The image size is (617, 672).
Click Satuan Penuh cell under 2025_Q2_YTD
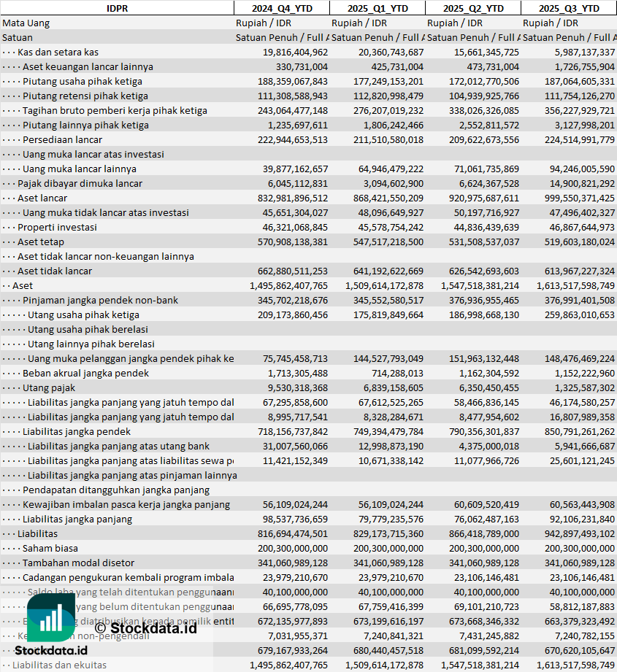click(x=473, y=37)
